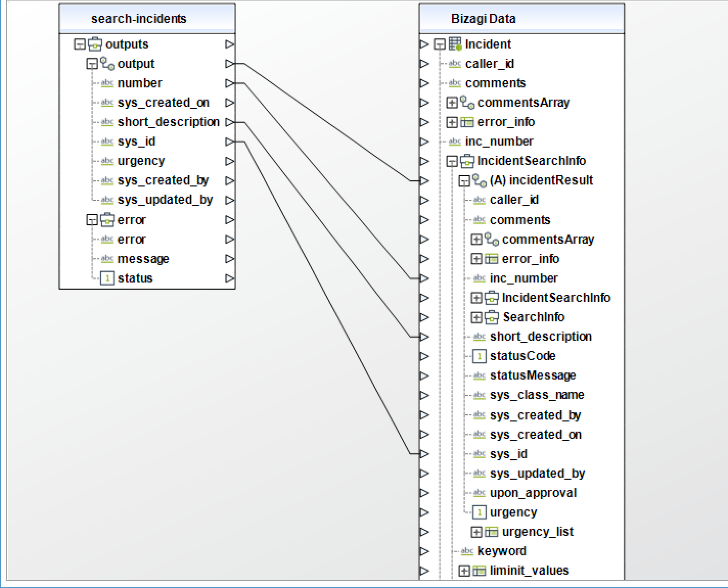Expand the urgency_list node
This screenshot has height=588, width=728.
click(x=476, y=532)
